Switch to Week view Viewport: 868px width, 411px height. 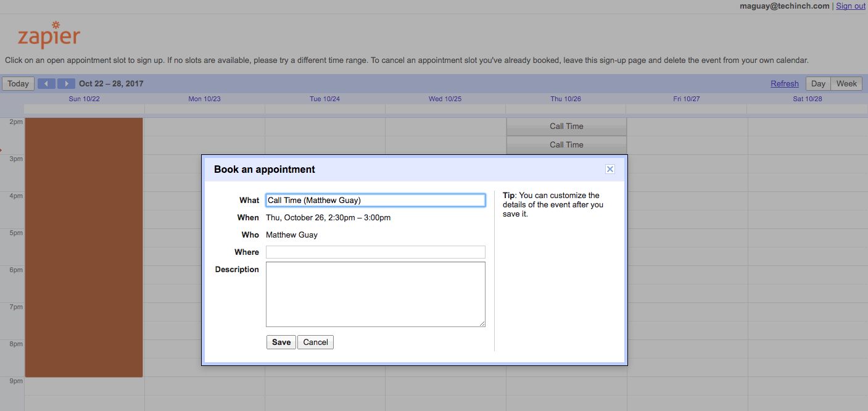click(x=846, y=84)
